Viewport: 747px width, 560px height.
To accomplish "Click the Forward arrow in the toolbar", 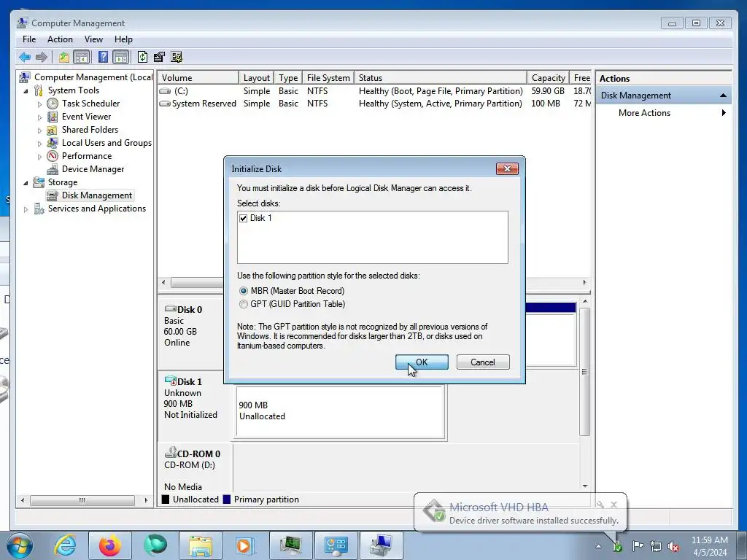I will 42,57.
